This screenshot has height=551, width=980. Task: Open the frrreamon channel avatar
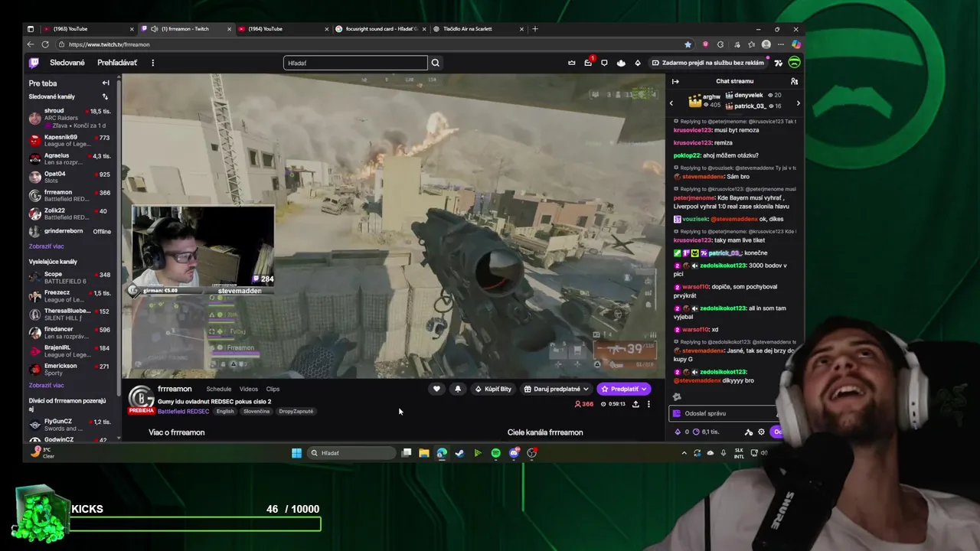tap(141, 398)
